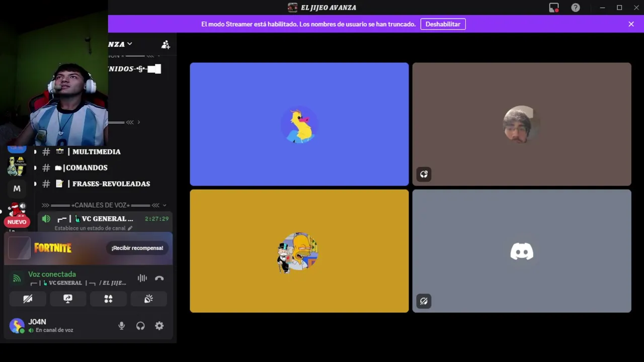Open voice connection signal details
The image size is (644, 362).
(x=17, y=278)
